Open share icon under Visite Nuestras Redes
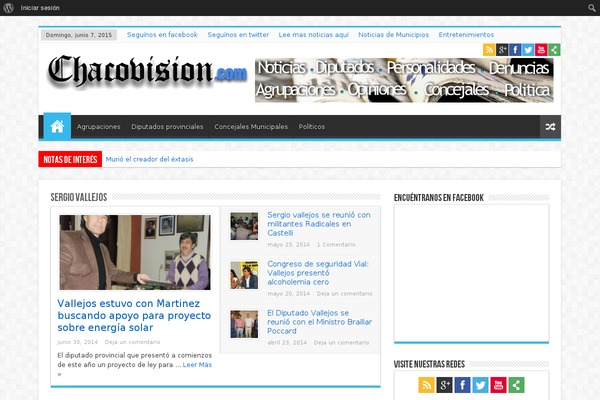Screen dimensions: 600x400 coord(516,385)
